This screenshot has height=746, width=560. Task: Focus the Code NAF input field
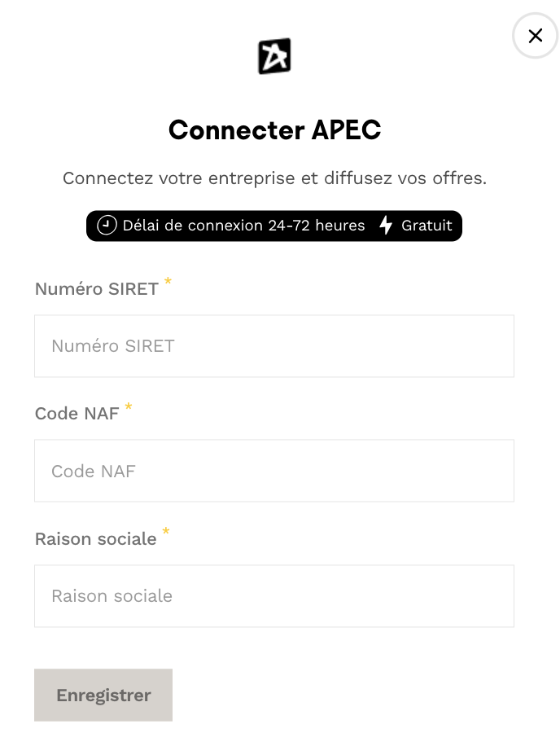(273, 471)
